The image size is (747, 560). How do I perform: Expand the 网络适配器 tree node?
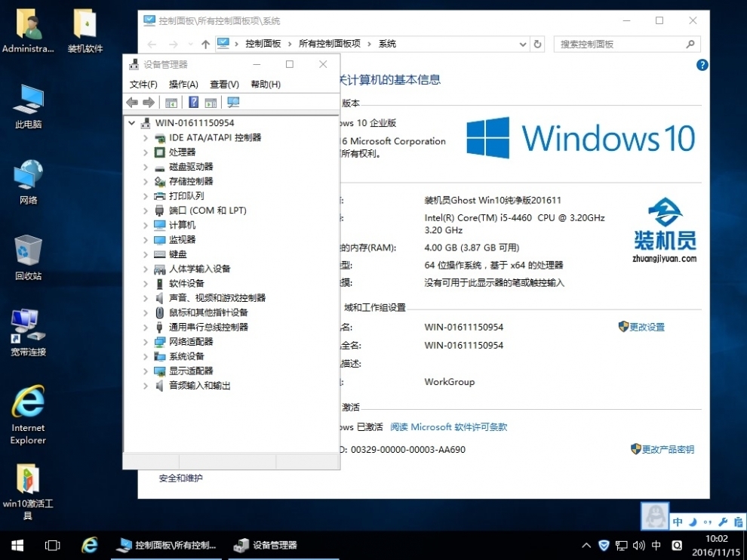[146, 342]
